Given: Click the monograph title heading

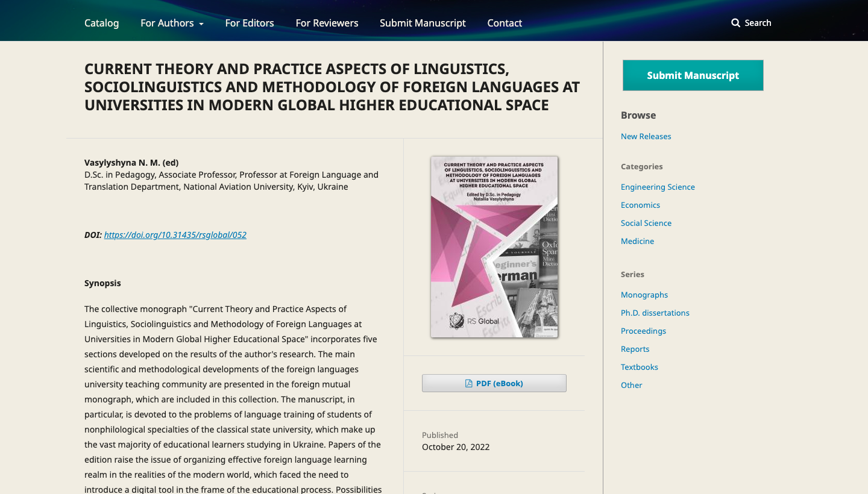Looking at the screenshot, I should 332,87.
